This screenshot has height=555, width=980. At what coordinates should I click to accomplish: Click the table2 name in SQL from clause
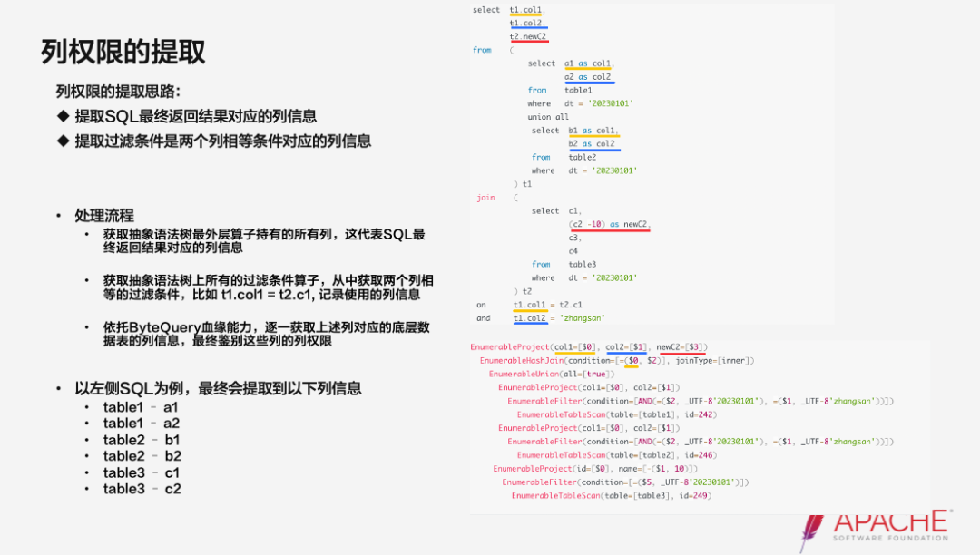(583, 157)
